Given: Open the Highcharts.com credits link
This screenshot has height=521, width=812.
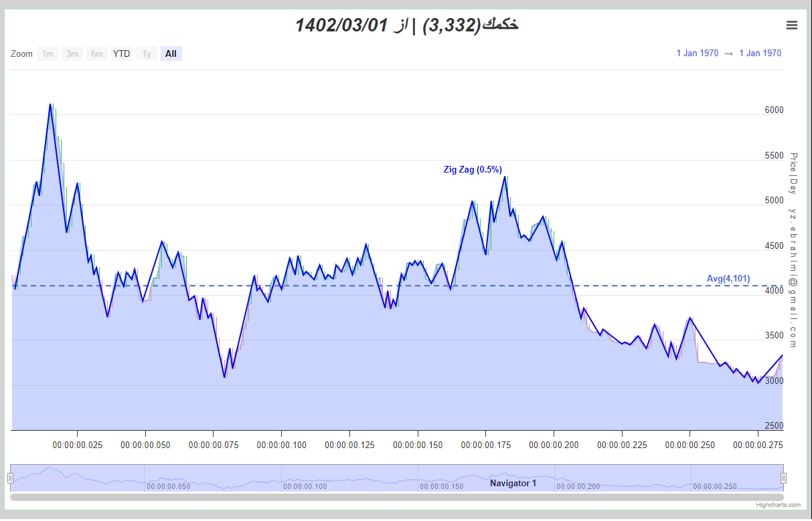Looking at the screenshot, I should pyautogui.click(x=779, y=506).
